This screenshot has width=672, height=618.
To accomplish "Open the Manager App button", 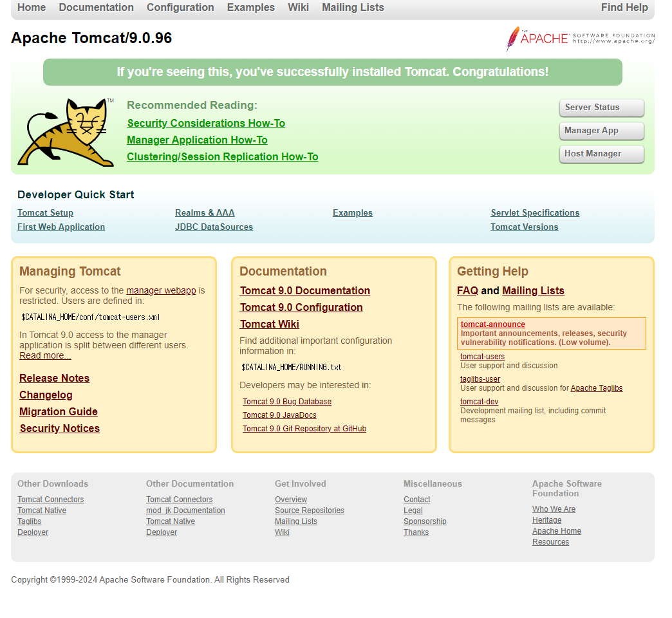I will (601, 131).
